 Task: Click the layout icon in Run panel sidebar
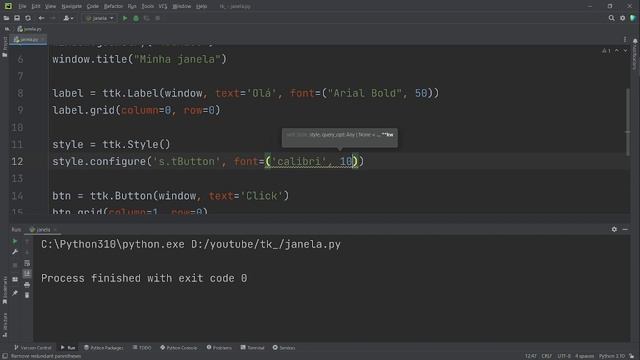15,279
